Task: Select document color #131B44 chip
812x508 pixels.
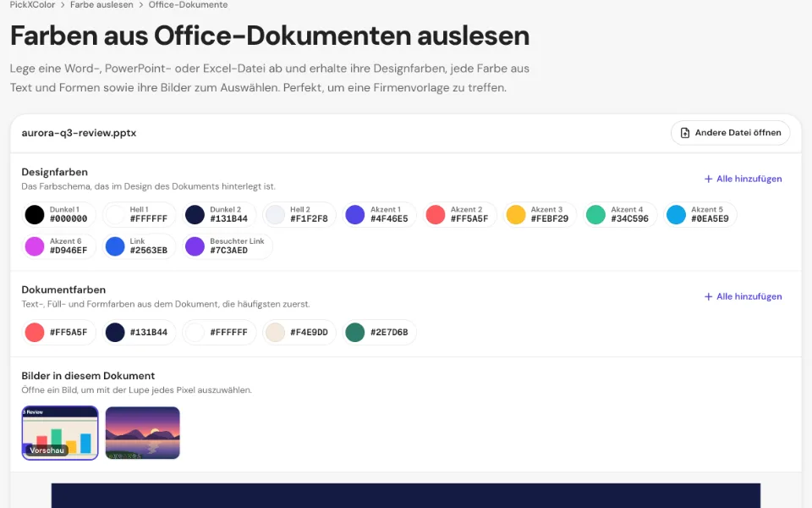Action: click(x=139, y=332)
